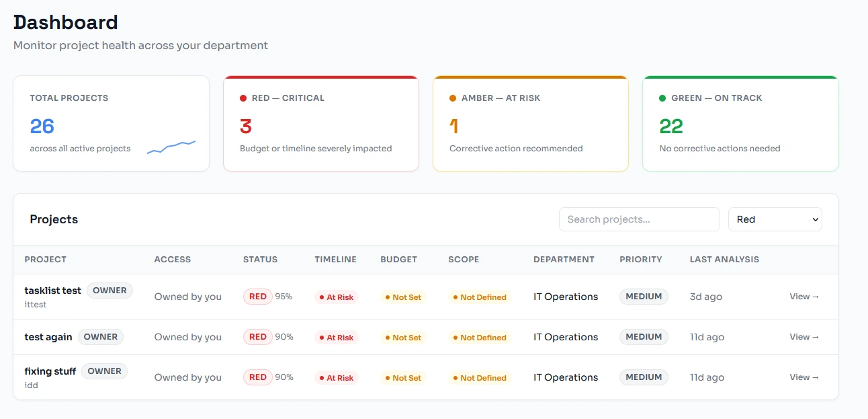Click the 3d ago last analysis value

click(x=706, y=297)
